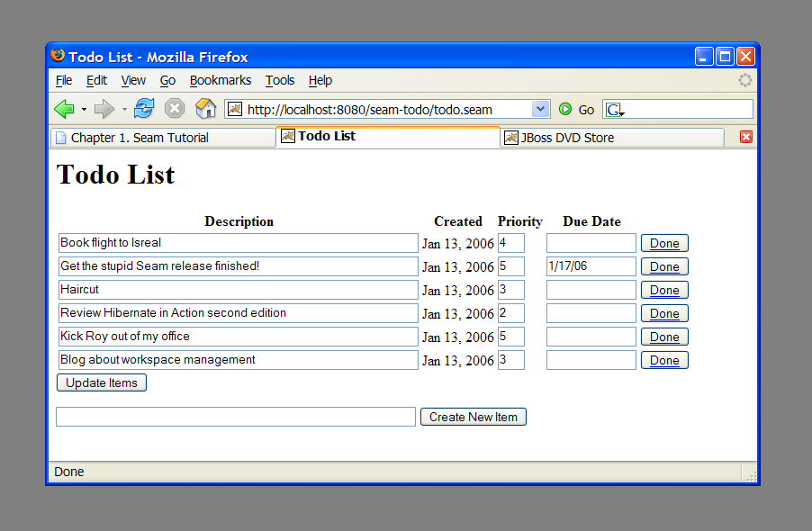Expand the URL address bar dropdown
Image resolution: width=812 pixels, height=531 pixels.
click(540, 109)
